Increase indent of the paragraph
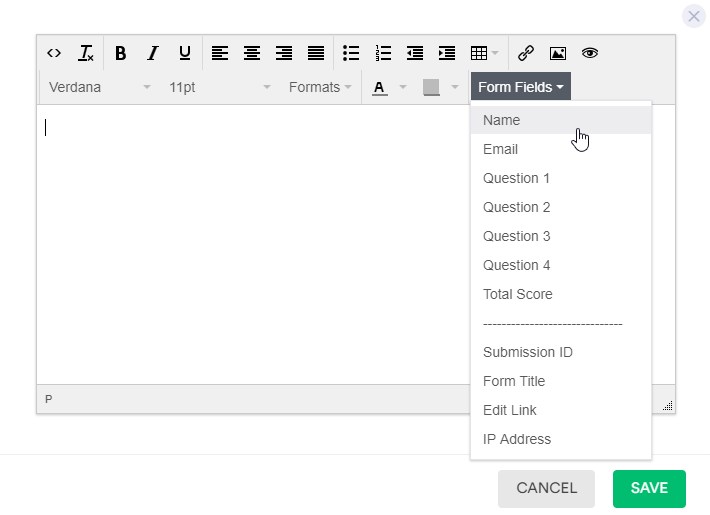Image resolution: width=710 pixels, height=515 pixels. click(447, 53)
